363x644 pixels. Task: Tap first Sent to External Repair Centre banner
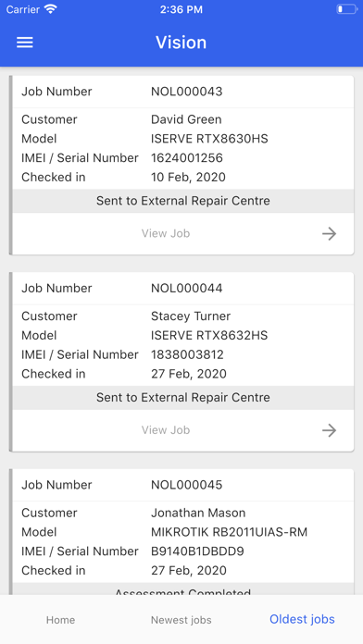(x=183, y=201)
